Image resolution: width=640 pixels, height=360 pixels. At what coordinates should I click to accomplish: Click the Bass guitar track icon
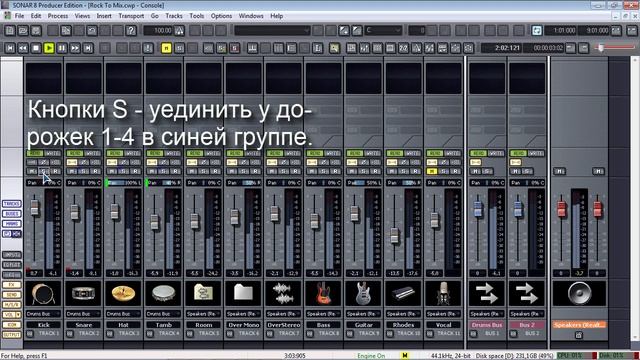click(323, 293)
